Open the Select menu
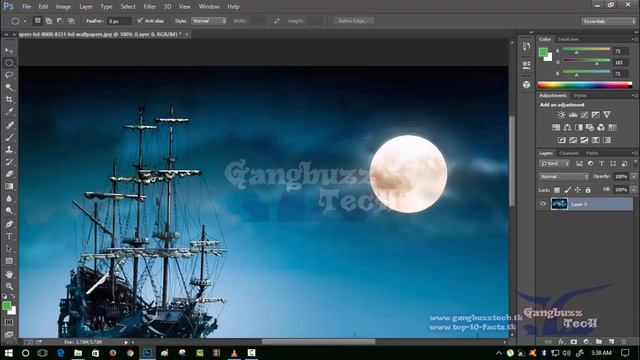This screenshot has width=640, height=360. pos(128,7)
